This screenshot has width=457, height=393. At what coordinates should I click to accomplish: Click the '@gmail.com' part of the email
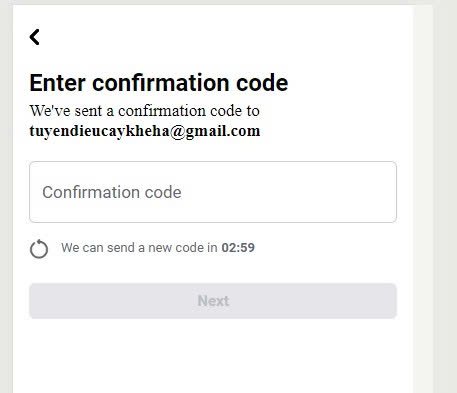coord(215,131)
